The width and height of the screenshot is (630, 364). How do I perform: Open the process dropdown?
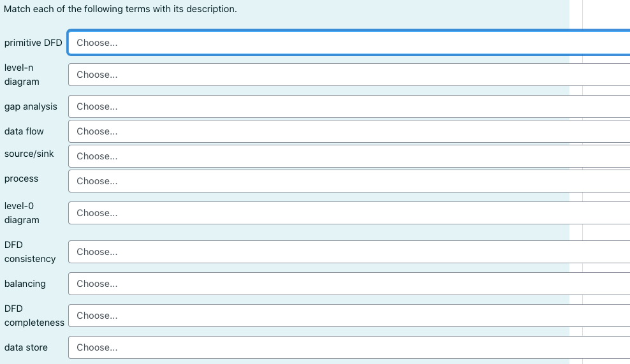(349, 181)
